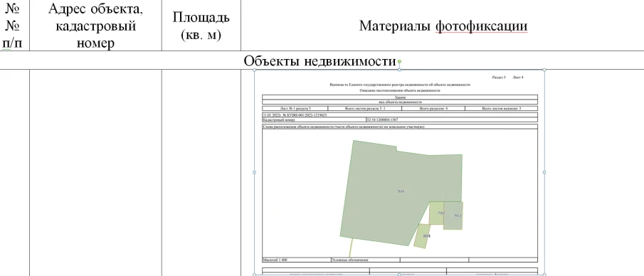644x276 pixels.
Task: Click 'Лист 4' text in the extract
Action: [x=518, y=78]
